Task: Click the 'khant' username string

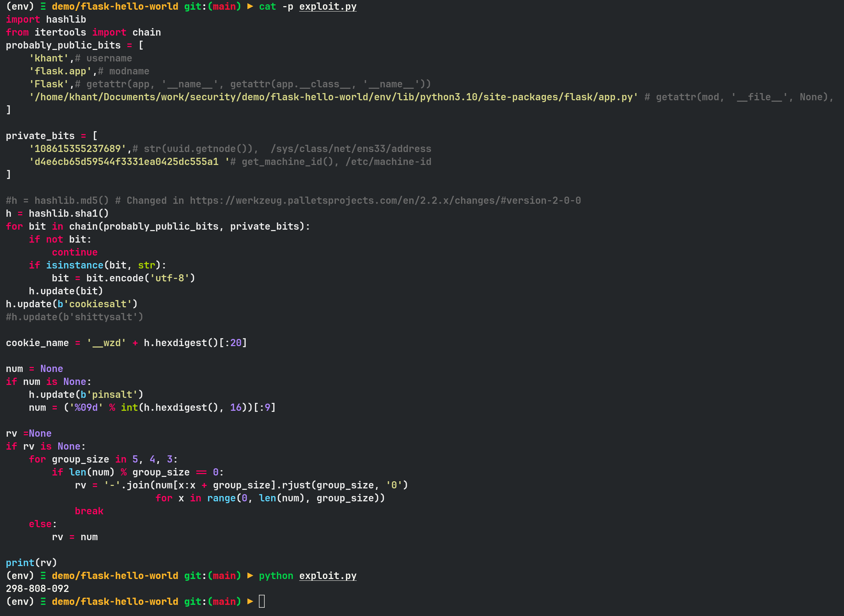Action: pyautogui.click(x=49, y=59)
